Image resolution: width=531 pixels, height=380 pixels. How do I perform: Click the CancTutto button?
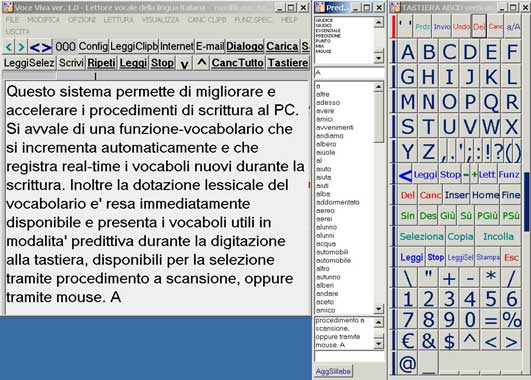pyautogui.click(x=237, y=63)
